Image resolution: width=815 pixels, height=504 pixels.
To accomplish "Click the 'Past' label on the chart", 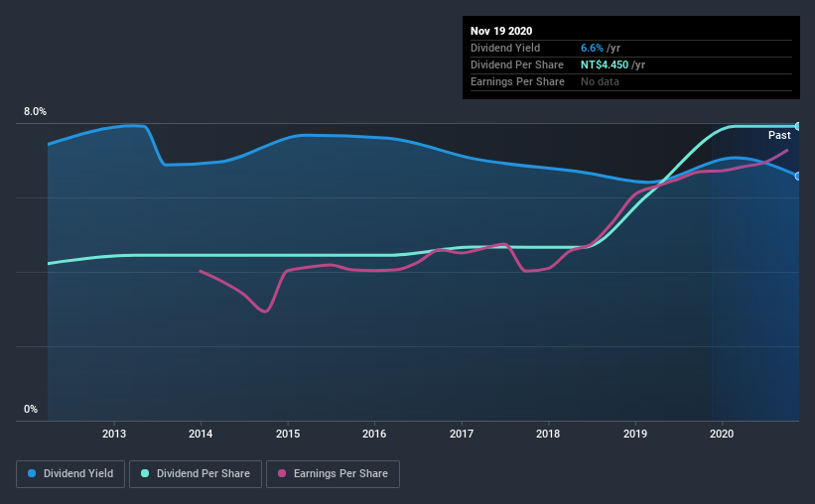I will click(779, 135).
